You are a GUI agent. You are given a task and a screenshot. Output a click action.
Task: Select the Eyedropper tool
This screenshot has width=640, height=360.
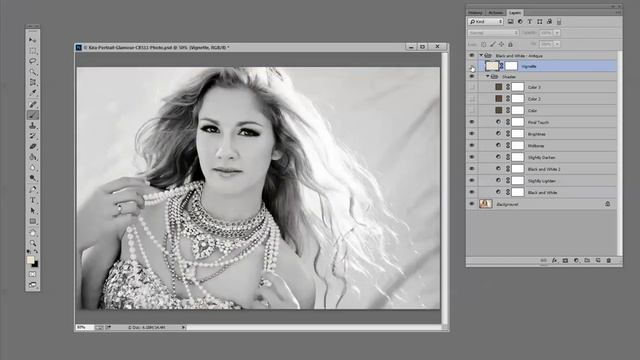point(32,93)
